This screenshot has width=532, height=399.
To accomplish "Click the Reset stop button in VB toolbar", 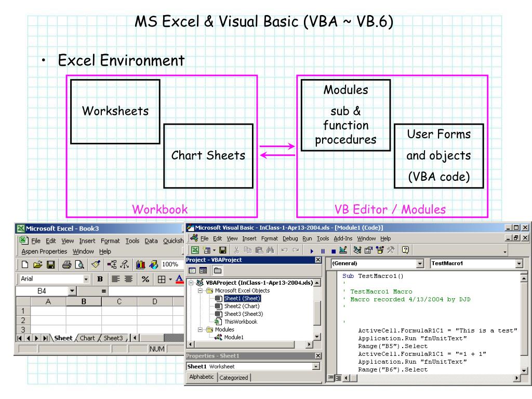I will (334, 251).
